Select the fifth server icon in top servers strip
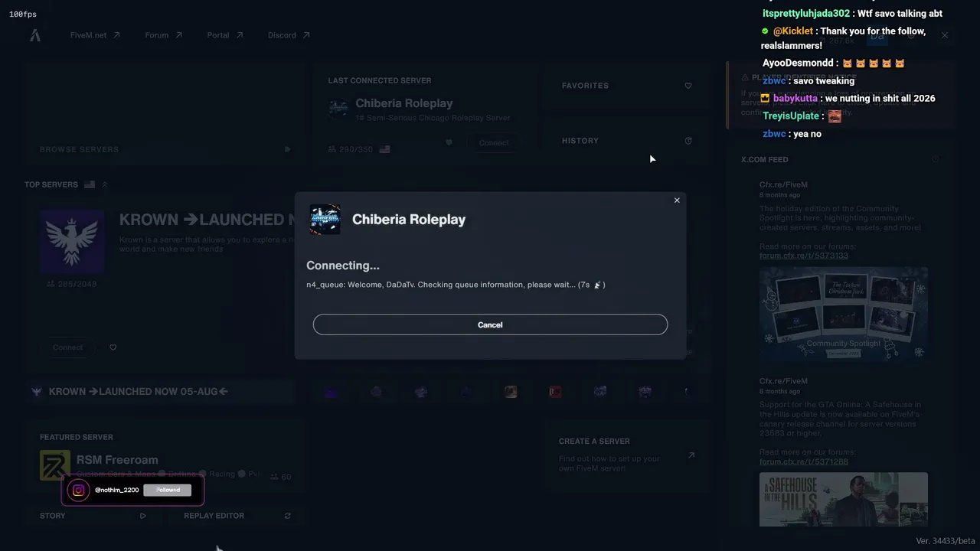Viewport: 980px width, 551px height. coord(511,392)
